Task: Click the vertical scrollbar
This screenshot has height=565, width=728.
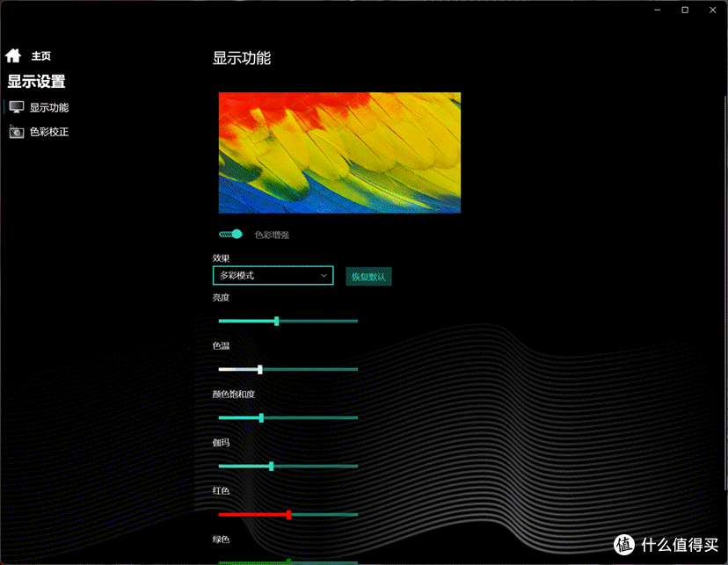Action: (x=725, y=293)
